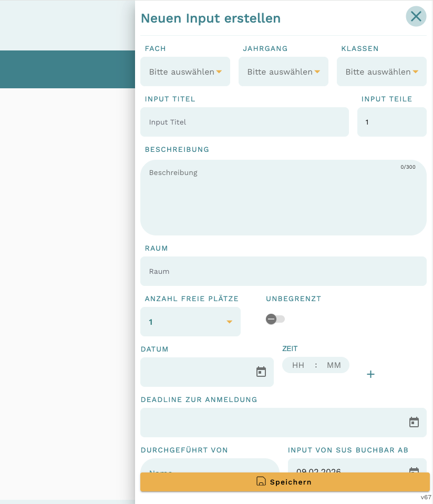Click the Deadline zur Anmeldung date field
Screen dimensions: 433x504
[273, 423]
